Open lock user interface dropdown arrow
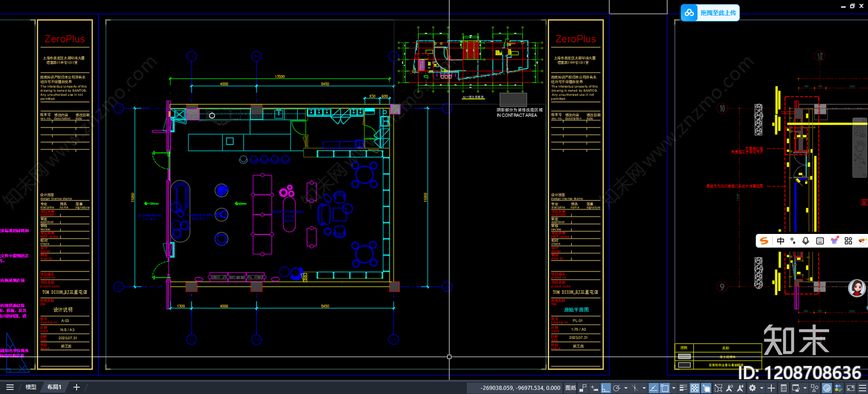 [x=805, y=388]
